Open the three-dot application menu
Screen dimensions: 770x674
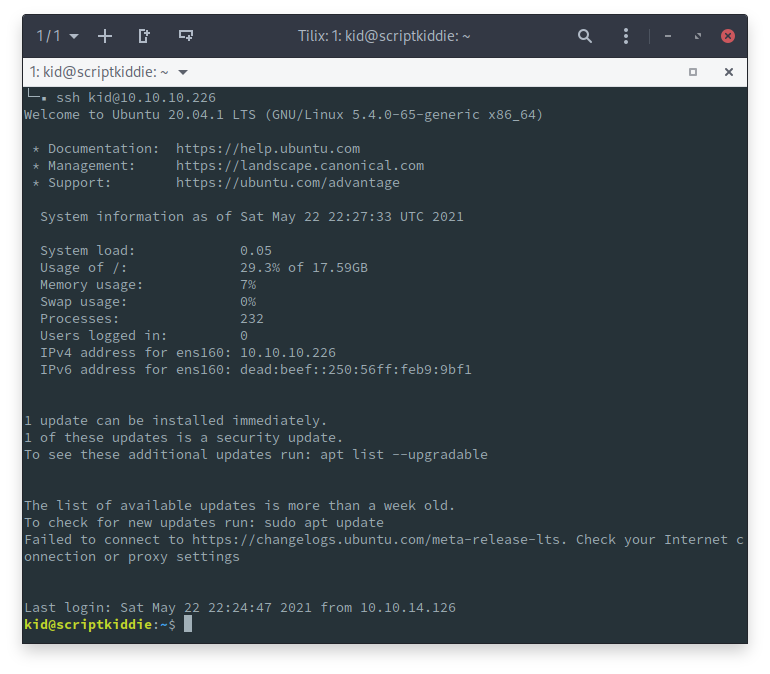(x=626, y=36)
